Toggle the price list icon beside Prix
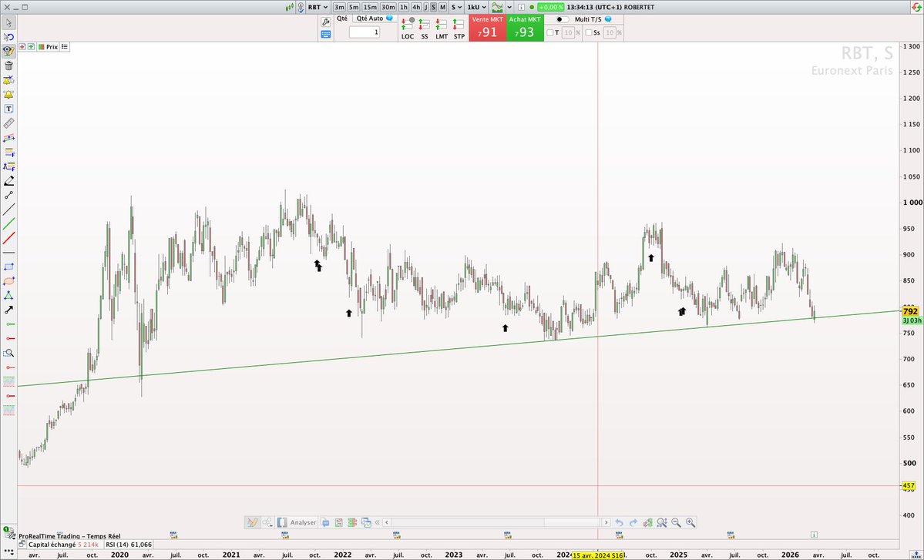 click(65, 46)
